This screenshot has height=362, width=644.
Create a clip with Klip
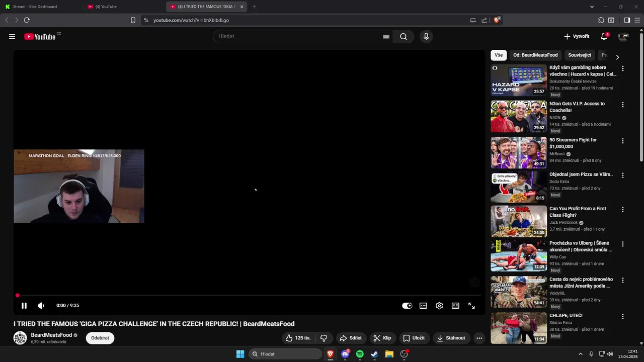[382, 338]
